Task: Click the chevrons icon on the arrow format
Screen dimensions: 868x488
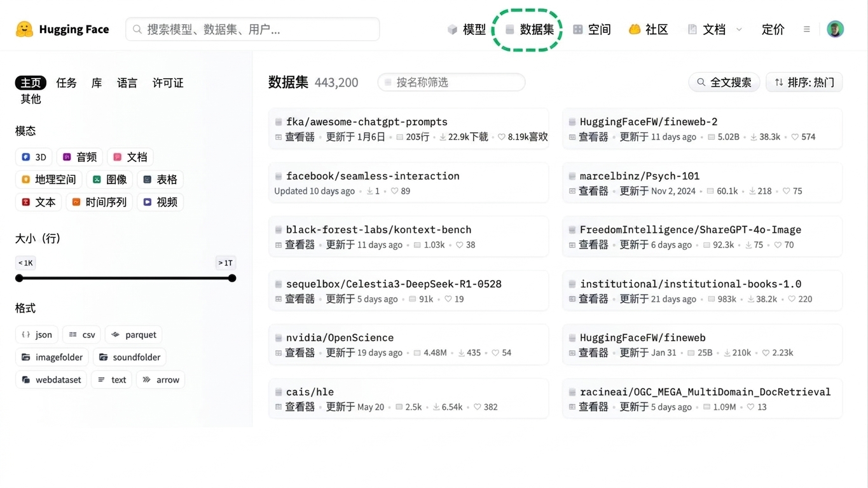Action: (x=147, y=379)
